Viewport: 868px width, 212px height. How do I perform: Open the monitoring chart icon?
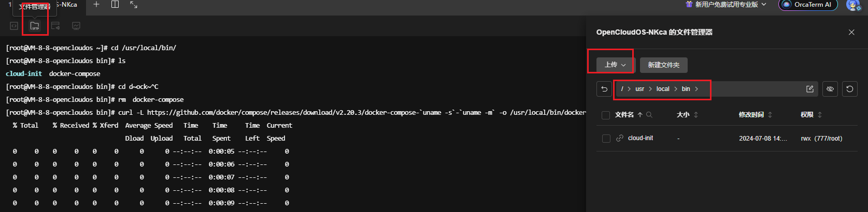pos(76,26)
